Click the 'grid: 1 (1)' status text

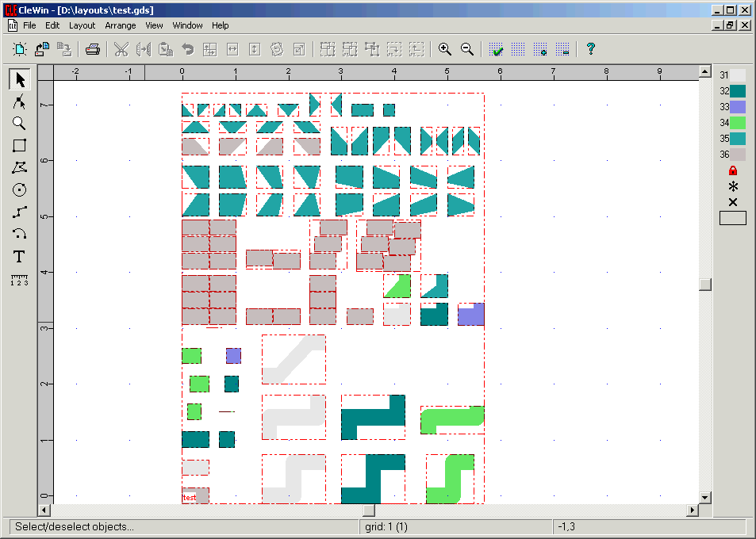tap(386, 527)
